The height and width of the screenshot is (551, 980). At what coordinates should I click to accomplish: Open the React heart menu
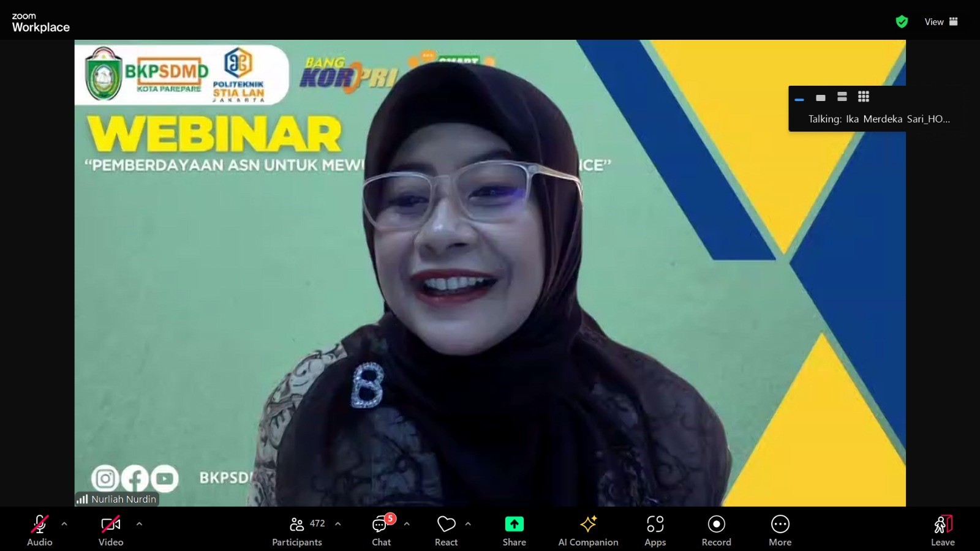446,530
